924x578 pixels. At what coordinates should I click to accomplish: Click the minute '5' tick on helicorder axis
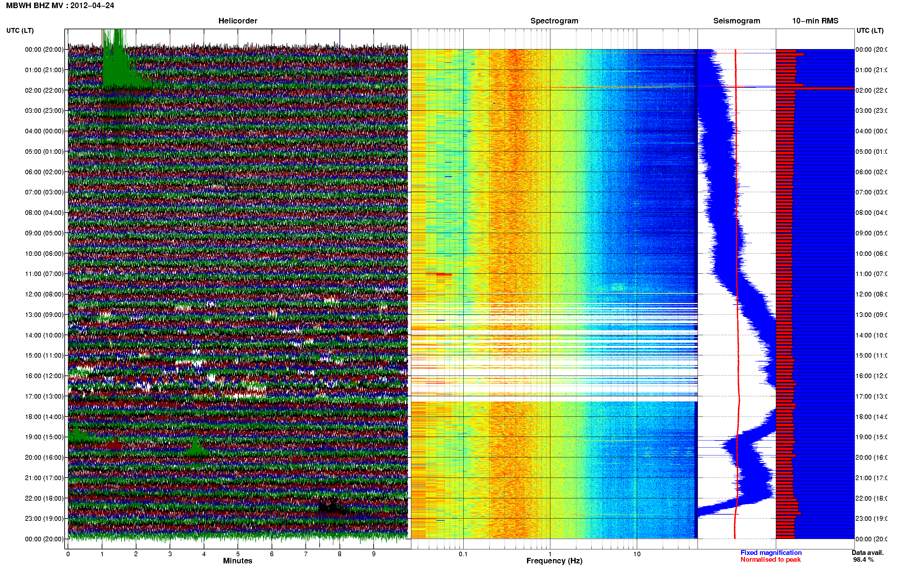(237, 554)
